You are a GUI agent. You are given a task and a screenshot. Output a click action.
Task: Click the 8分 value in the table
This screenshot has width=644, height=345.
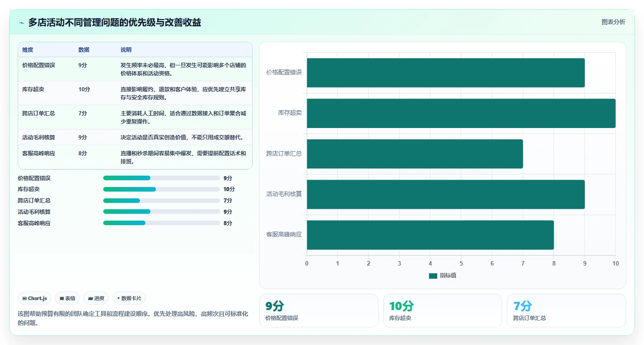click(x=83, y=153)
